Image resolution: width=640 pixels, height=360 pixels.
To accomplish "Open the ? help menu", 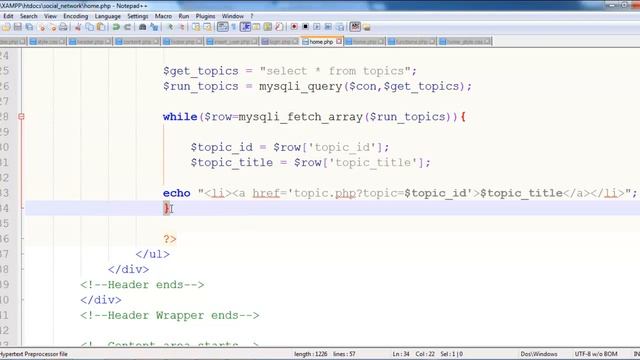I will [252, 16].
